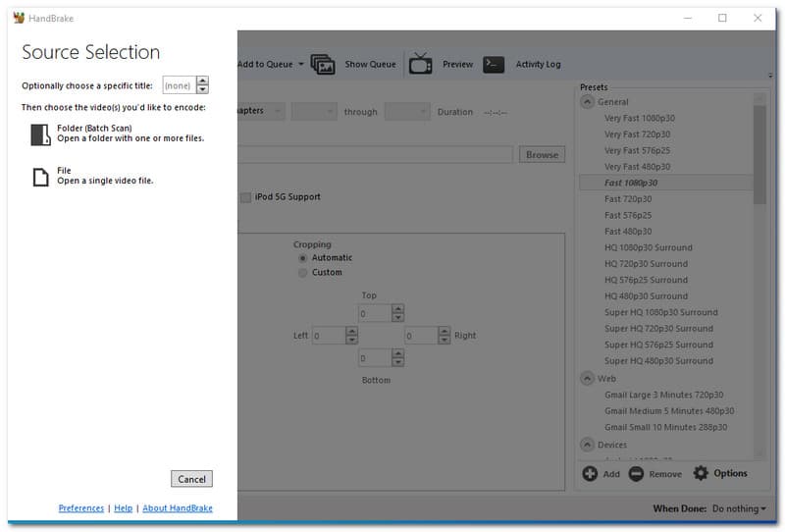This screenshot has width=785, height=532.
Task: Select the Custom cropping radio button
Action: [302, 273]
